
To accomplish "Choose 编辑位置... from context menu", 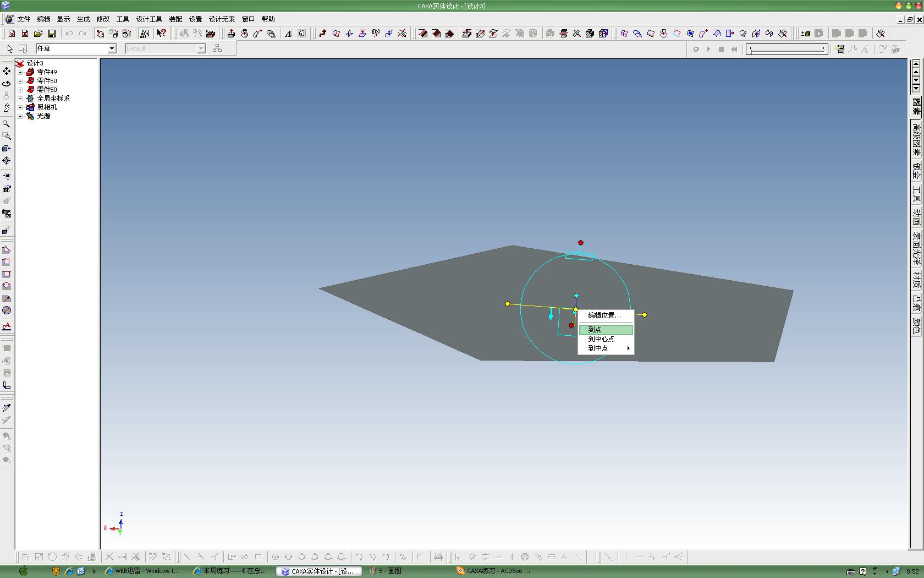I will [606, 315].
